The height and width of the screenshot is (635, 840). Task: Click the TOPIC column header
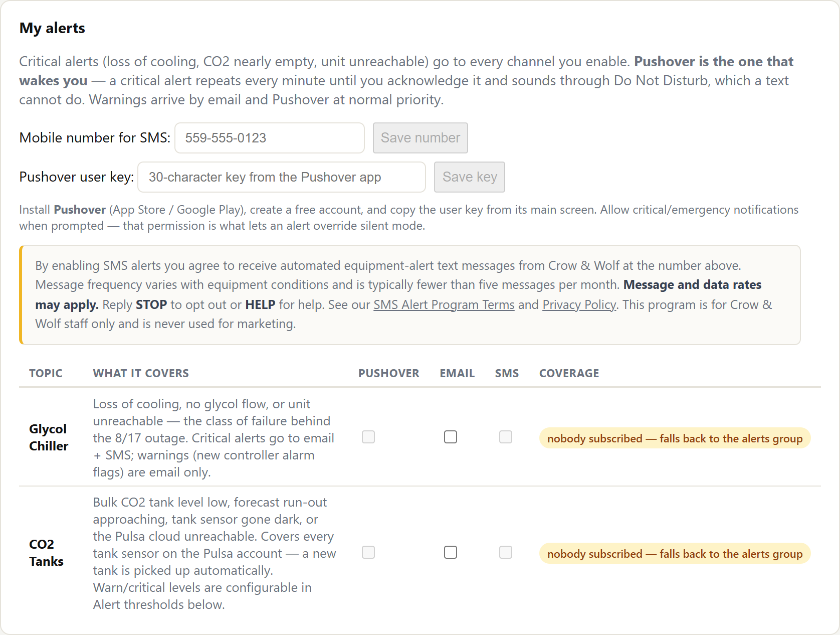pyautogui.click(x=46, y=373)
